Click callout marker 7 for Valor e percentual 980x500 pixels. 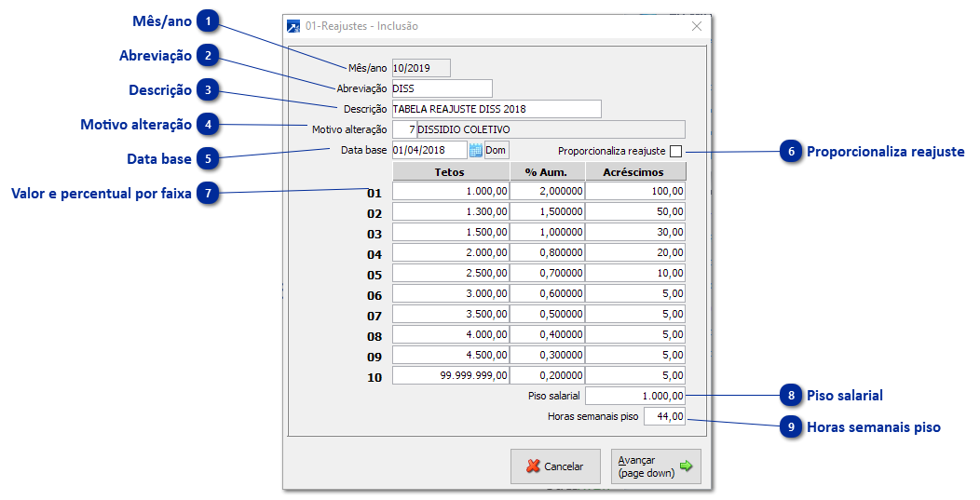point(211,194)
